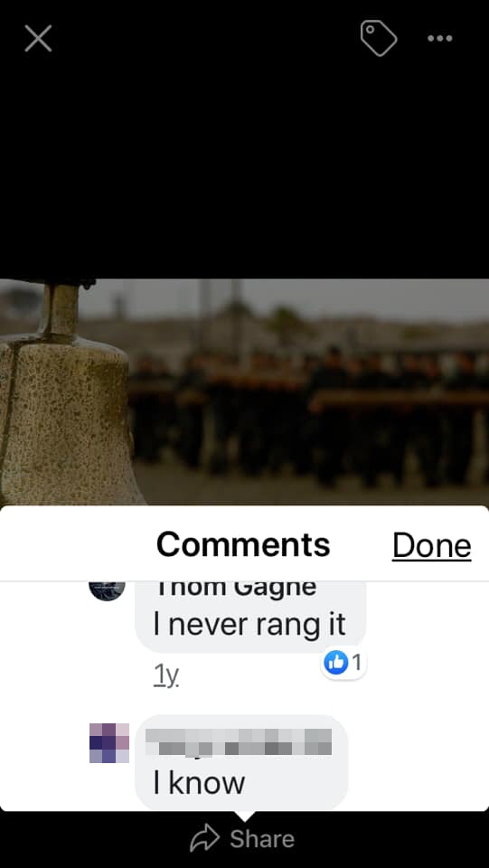The width and height of the screenshot is (489, 868).
Task: Tap the bell's top mounting post
Action: [x=61, y=310]
